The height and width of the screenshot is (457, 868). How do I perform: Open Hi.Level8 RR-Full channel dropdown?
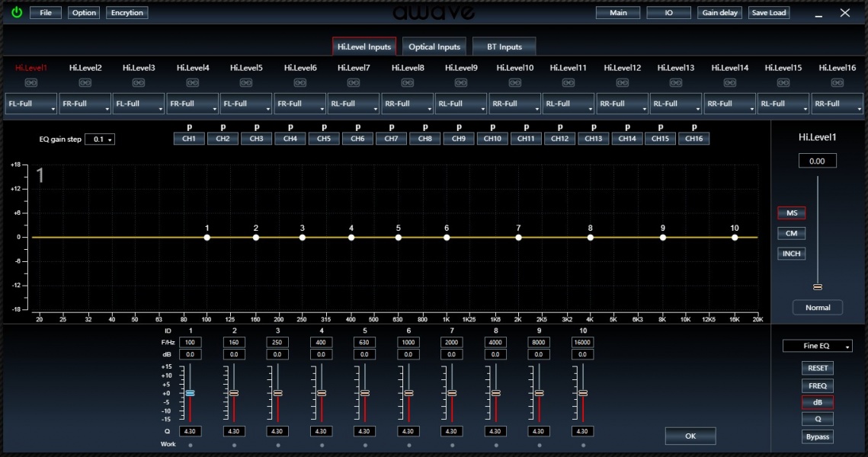(407, 104)
